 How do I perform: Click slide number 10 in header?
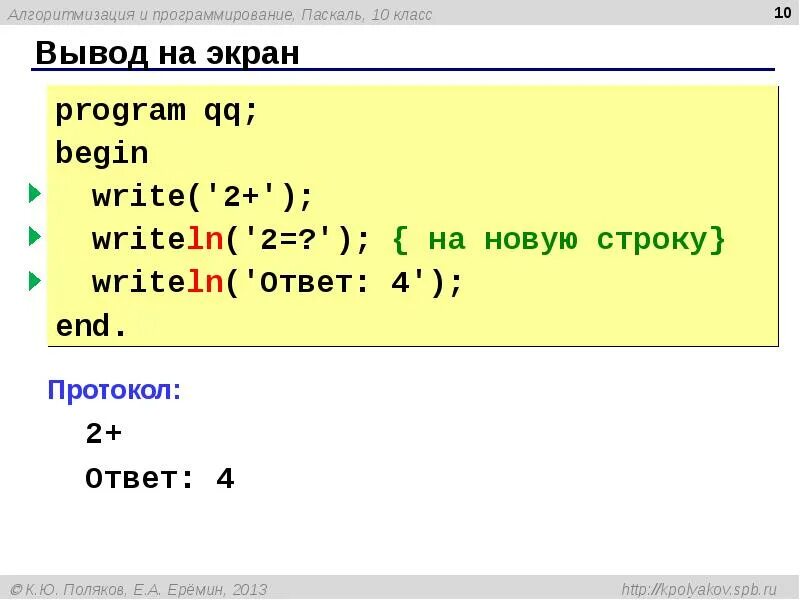coord(782,13)
